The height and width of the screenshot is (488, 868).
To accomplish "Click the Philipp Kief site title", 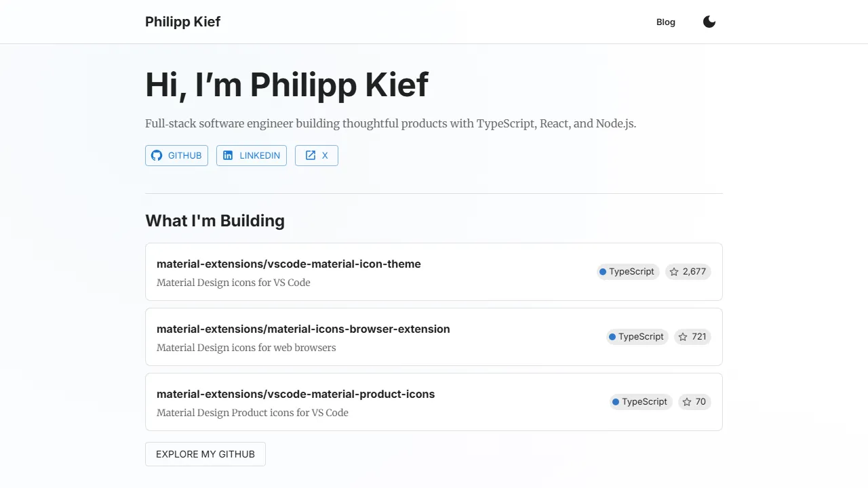I will click(182, 22).
